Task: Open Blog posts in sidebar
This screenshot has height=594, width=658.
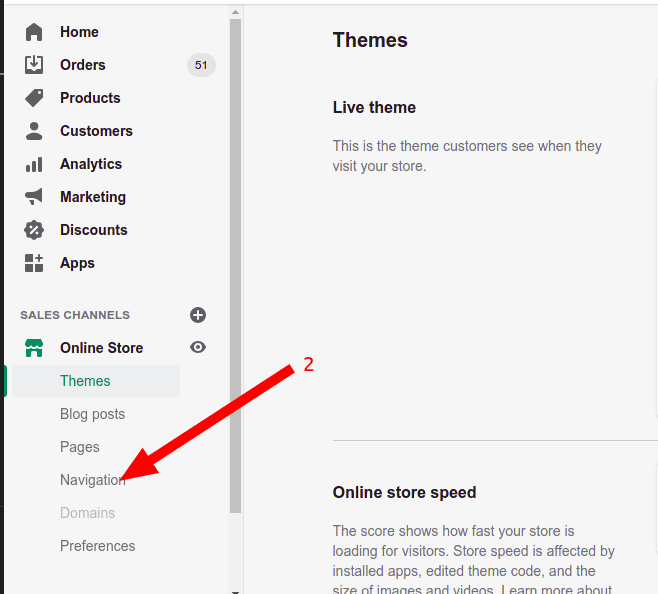Action: tap(92, 414)
